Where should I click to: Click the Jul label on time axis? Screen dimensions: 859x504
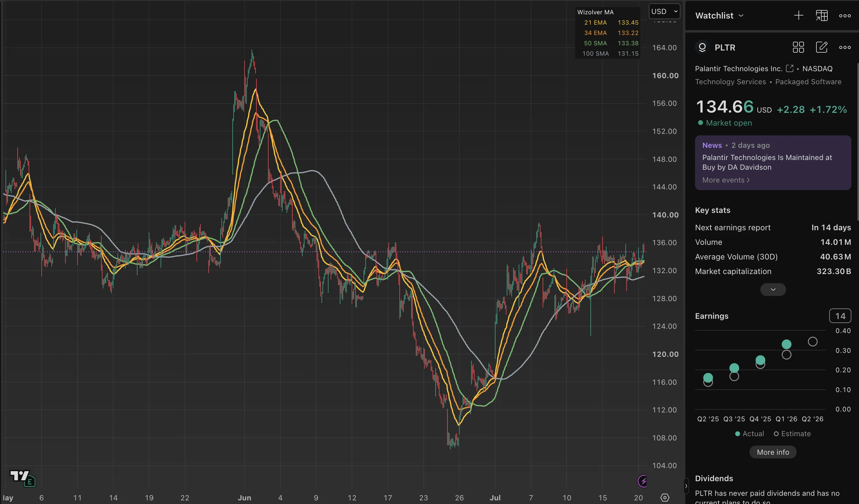(x=495, y=498)
